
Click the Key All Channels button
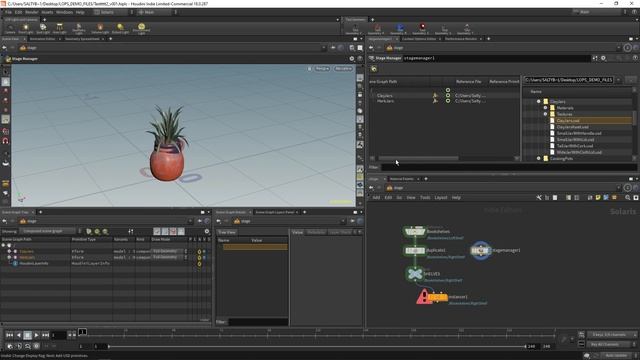click(x=611, y=344)
